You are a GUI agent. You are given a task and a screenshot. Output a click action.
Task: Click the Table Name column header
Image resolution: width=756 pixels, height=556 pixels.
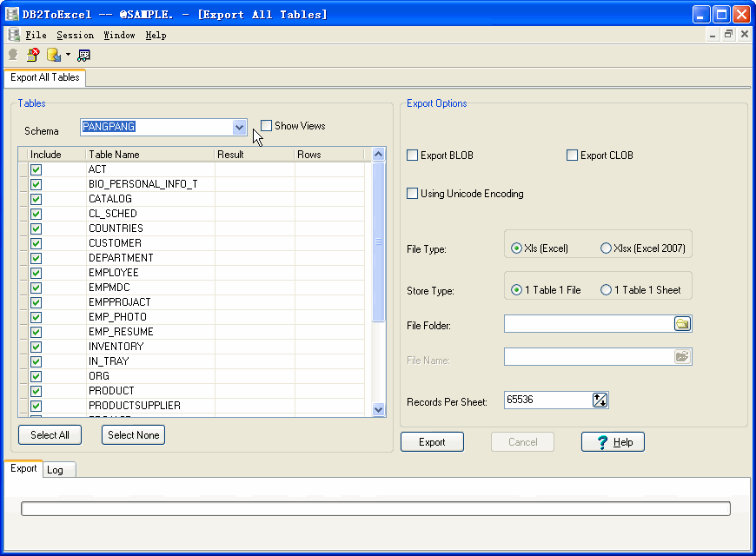pos(150,155)
